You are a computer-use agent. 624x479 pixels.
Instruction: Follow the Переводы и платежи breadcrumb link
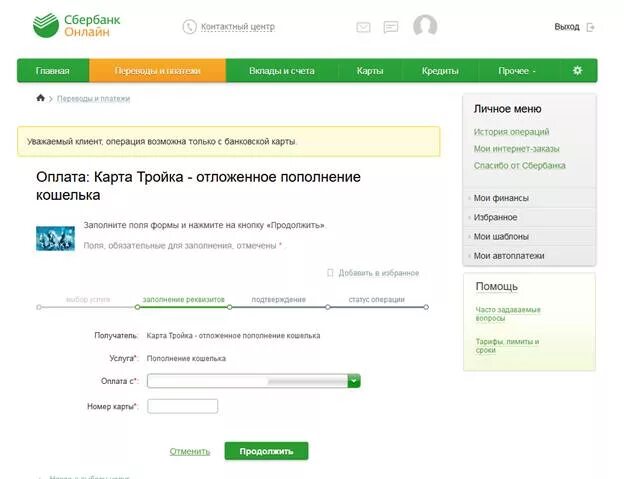pos(94,98)
